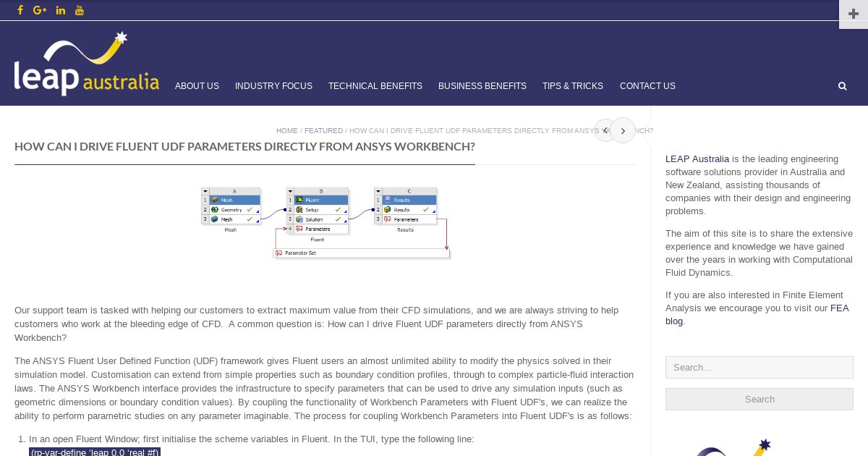Open the YouTube social icon
Viewport: 868px width, 456px height.
80,10
